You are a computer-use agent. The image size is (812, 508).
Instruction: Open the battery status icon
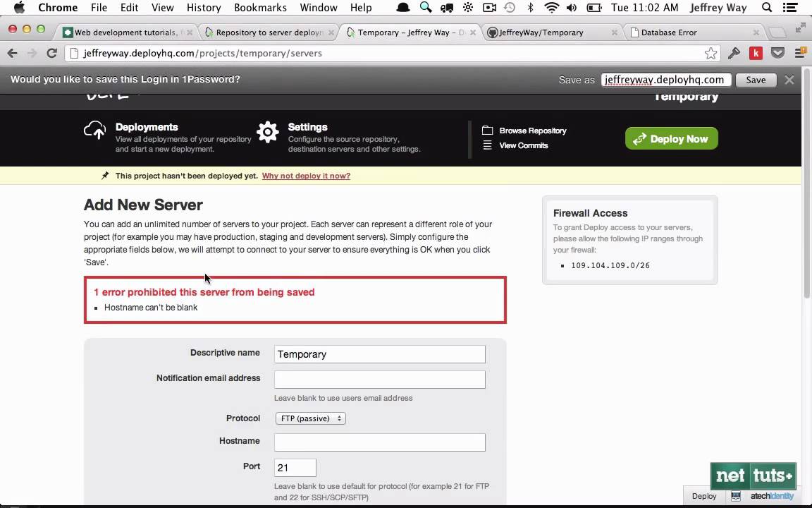594,8
